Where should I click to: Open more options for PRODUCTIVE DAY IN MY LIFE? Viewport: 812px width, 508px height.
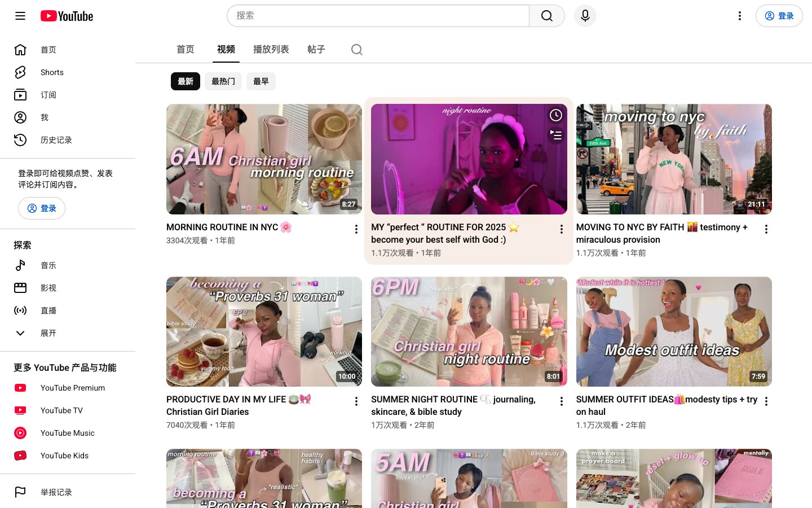(356, 401)
